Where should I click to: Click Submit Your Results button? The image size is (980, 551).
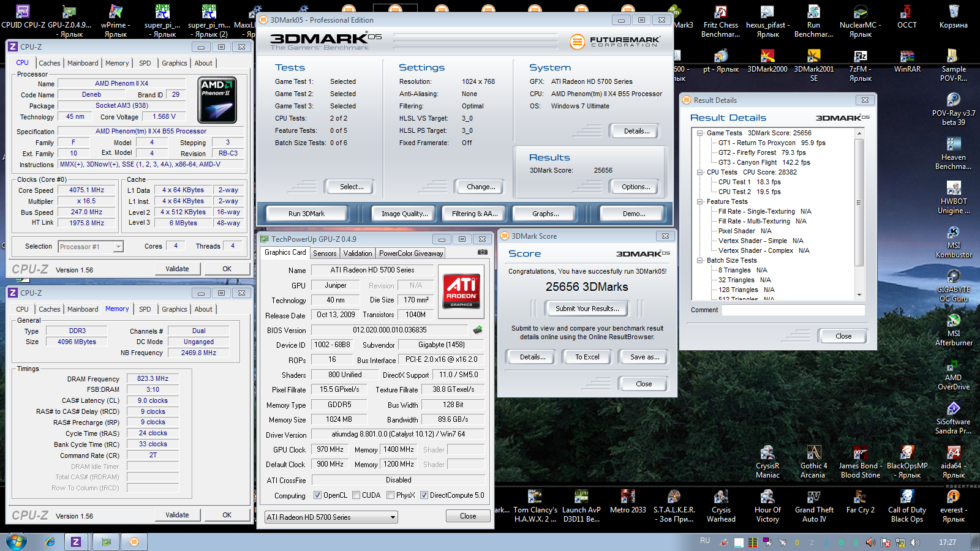587,309
